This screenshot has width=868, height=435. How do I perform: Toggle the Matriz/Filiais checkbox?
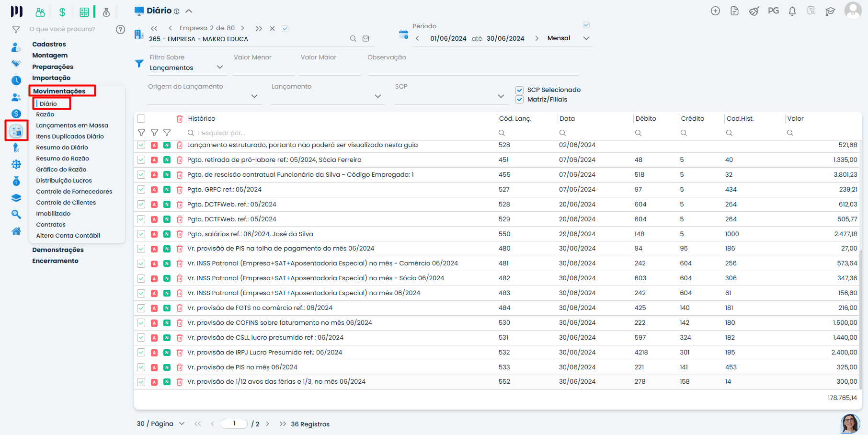point(519,100)
